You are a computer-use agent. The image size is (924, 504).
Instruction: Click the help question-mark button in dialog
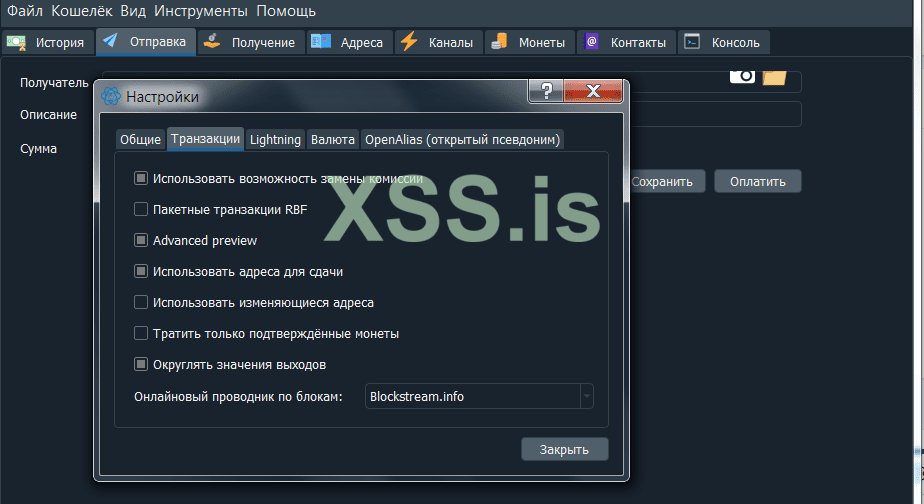[546, 91]
